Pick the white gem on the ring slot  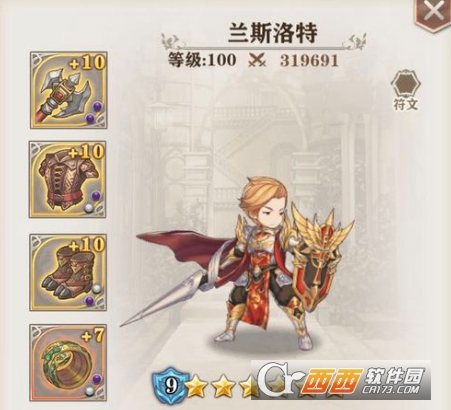tap(89, 391)
